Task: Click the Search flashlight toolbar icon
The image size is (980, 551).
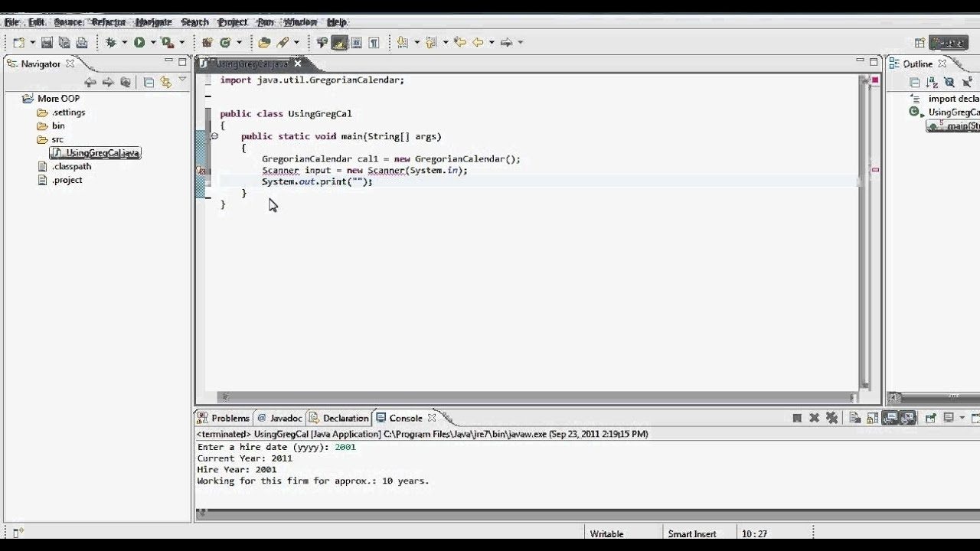Action: pyautogui.click(x=283, y=43)
